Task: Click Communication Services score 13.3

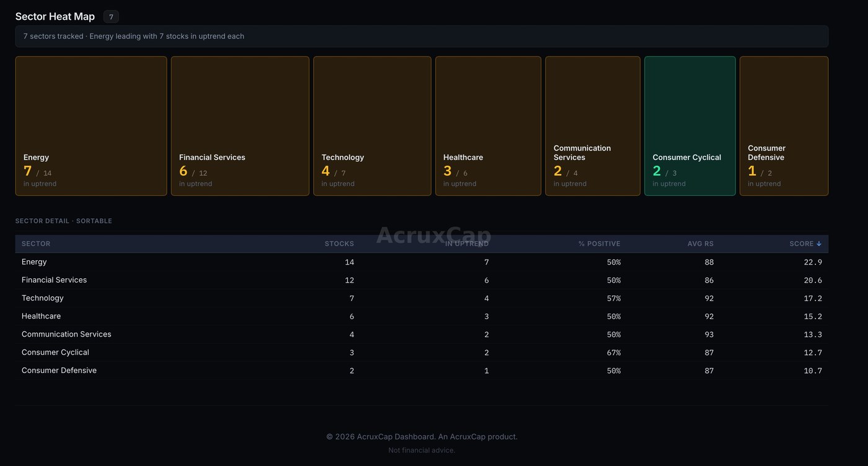Action: (813, 334)
